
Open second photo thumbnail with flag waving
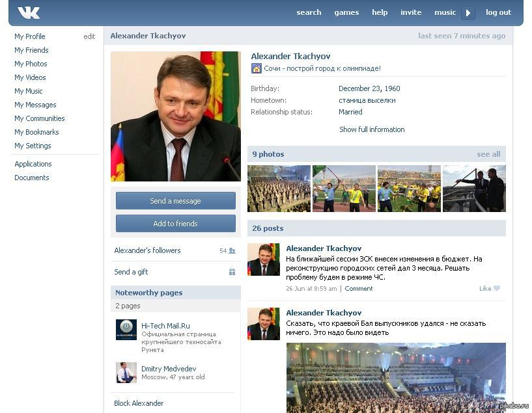344,189
